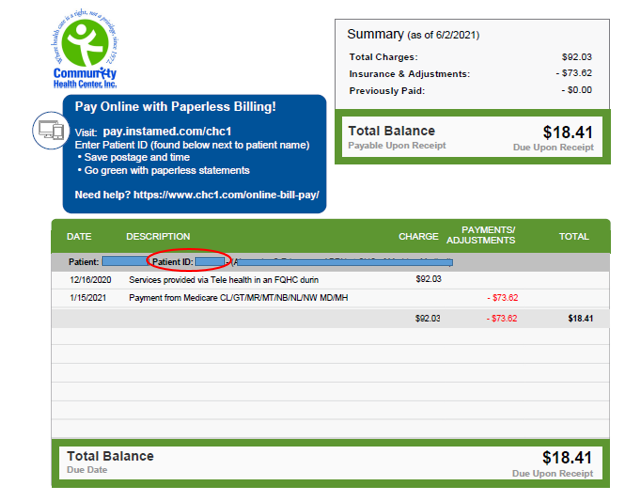Click the Summary as of 6/2/2021 heading
Screen dimensions: 626x501
(413, 34)
